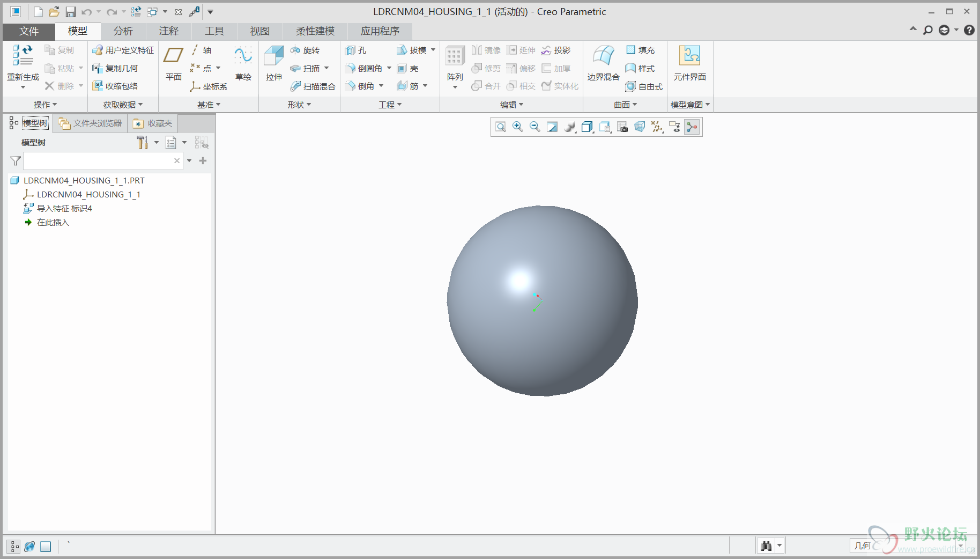Expand the 模型意图 group overflow
Screen dimensions: 980x559
[x=691, y=105]
